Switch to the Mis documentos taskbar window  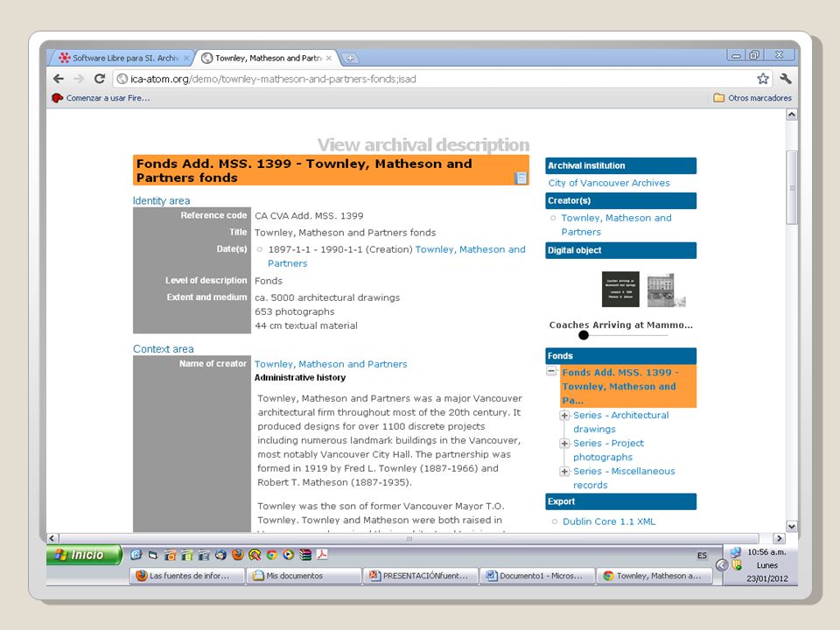click(304, 576)
